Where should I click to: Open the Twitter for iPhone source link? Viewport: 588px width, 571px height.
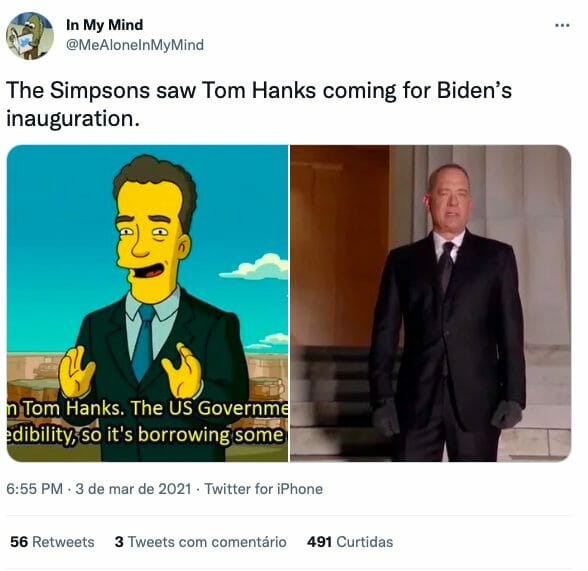pyautogui.click(x=263, y=489)
